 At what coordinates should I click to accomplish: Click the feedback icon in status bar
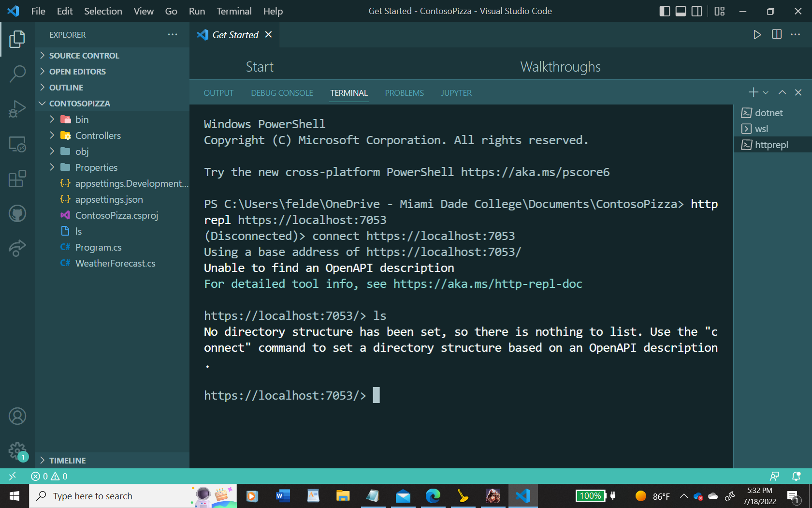click(x=774, y=476)
